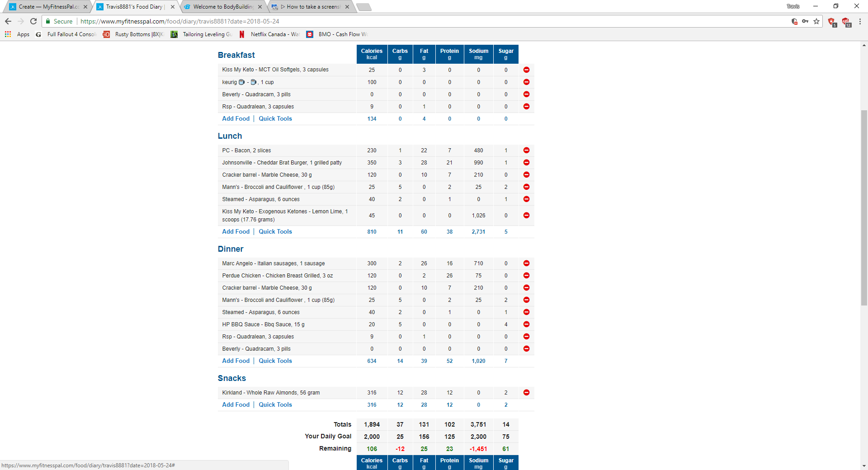Open Quick Tools for Breakfast
868x470 pixels.
275,118
